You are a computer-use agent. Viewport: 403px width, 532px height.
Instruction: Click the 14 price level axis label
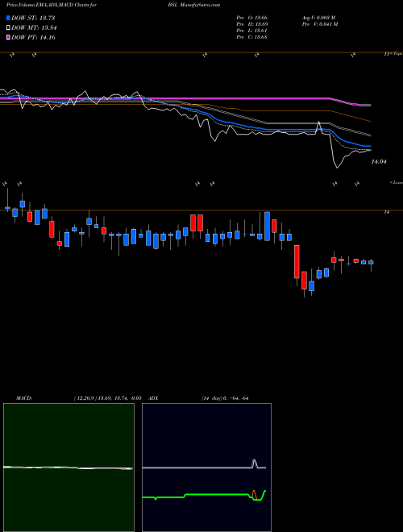point(386,212)
